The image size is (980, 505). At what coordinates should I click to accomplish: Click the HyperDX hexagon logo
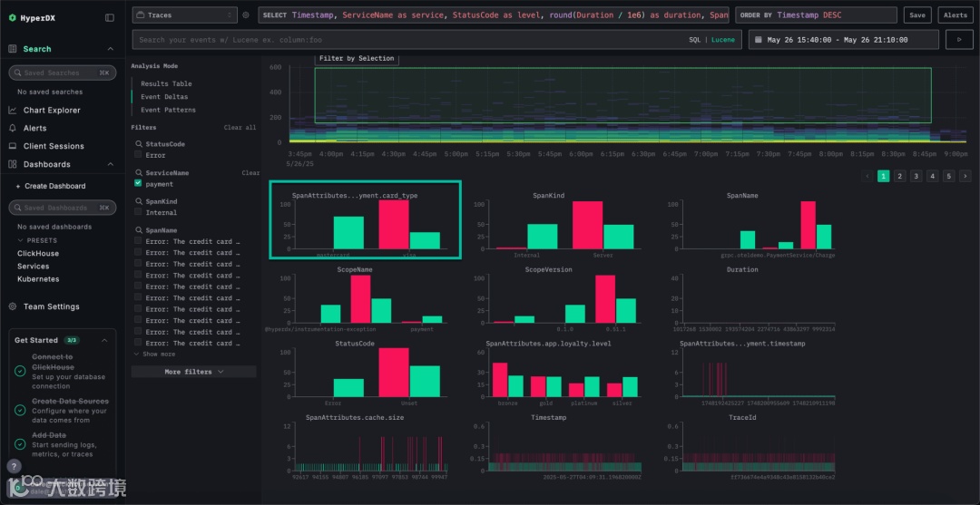(13, 18)
